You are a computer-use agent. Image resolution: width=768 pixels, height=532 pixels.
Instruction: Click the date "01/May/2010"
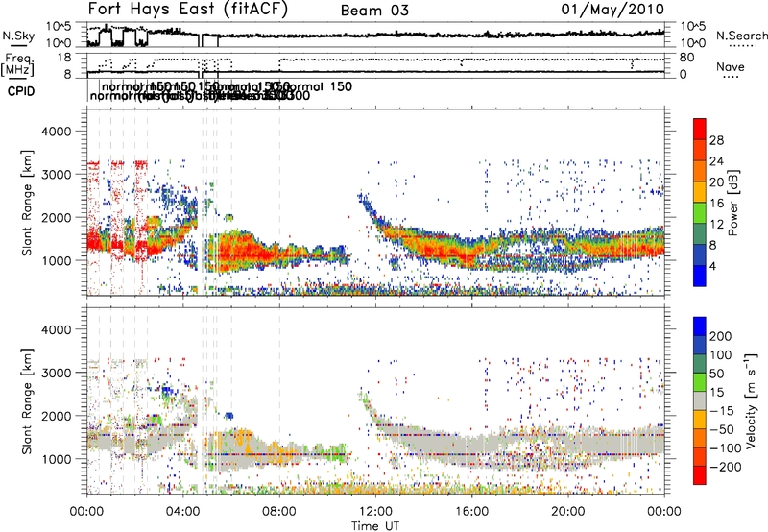click(612, 10)
